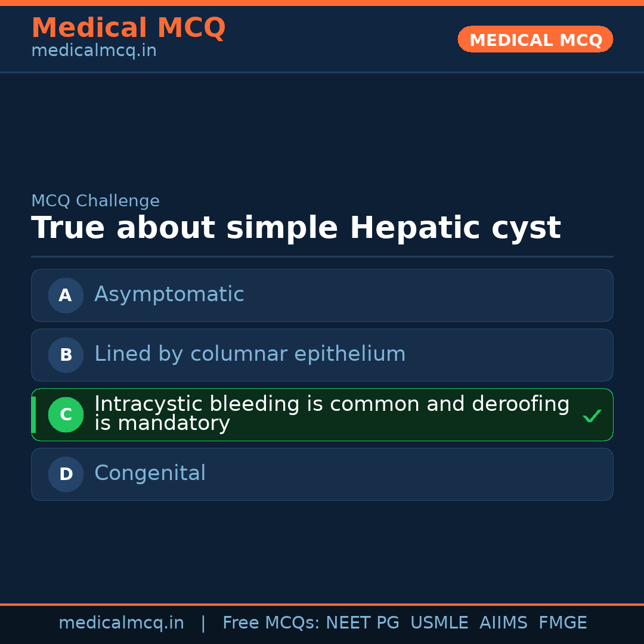The image size is (644, 644).
Task: Click the orange MEDICAL MCQ badge
Action: [535, 40]
